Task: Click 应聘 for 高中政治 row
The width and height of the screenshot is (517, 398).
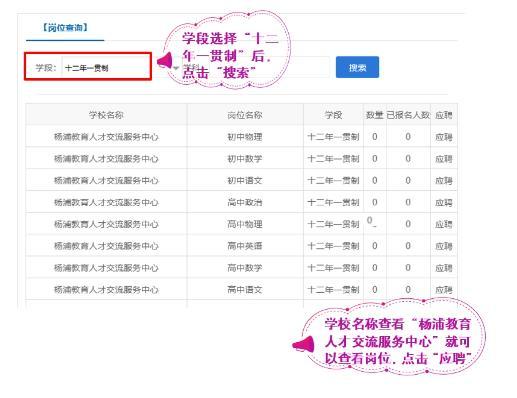Action: tap(444, 202)
